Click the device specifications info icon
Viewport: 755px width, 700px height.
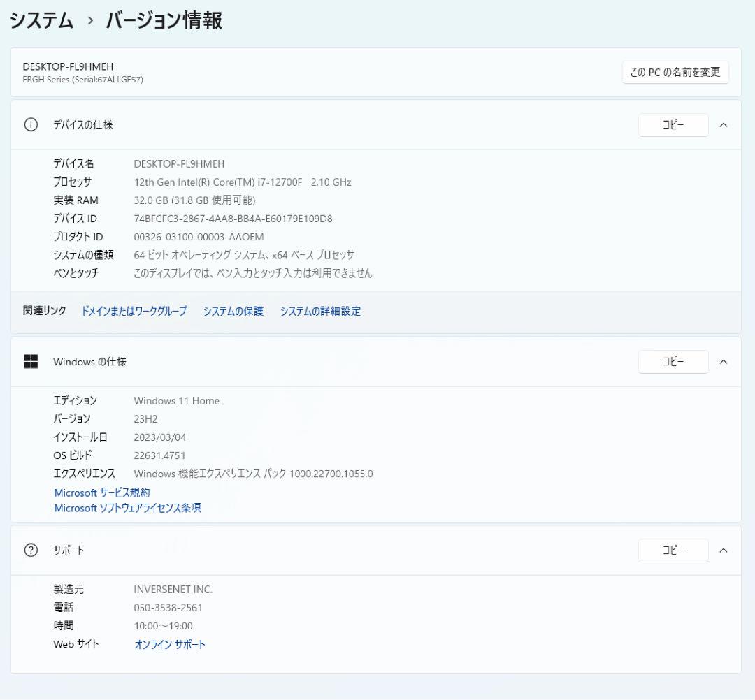pyautogui.click(x=31, y=125)
